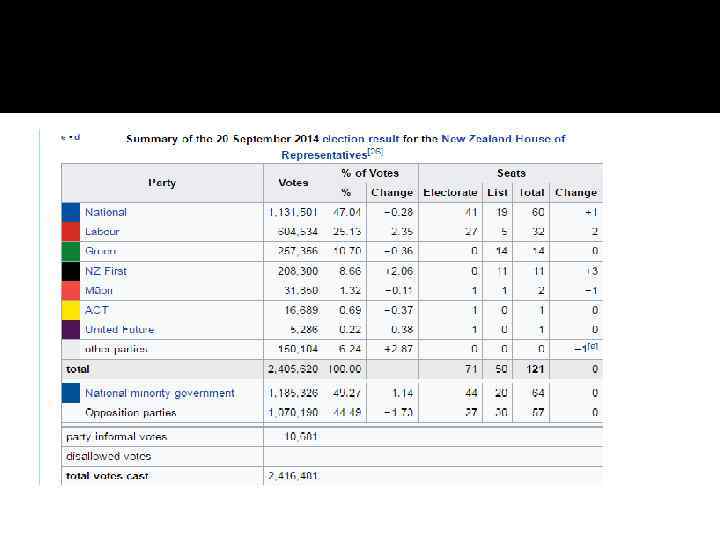This screenshot has height=540, width=720.
Task: Click the 'total' row label
Action: pos(78,369)
